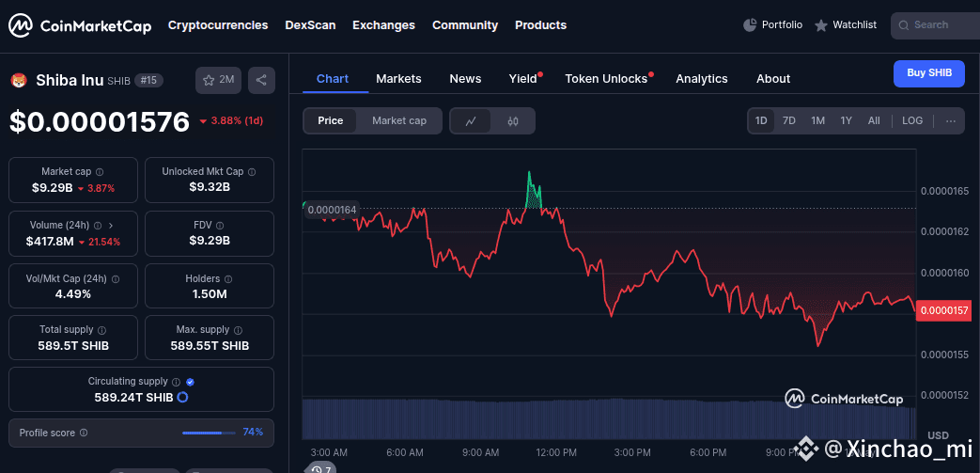The width and height of the screenshot is (980, 473).
Task: Click info icon next to Total supply
Action: [101, 330]
